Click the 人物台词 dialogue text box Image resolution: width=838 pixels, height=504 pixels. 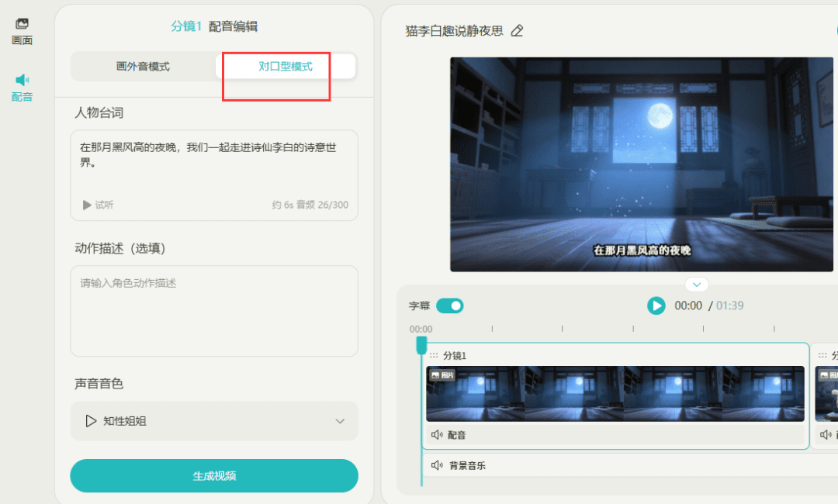click(214, 163)
